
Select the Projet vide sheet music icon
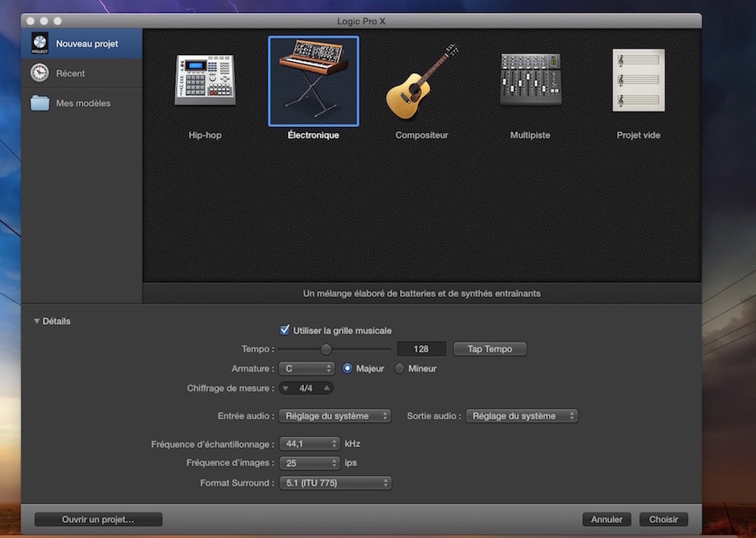tap(638, 80)
